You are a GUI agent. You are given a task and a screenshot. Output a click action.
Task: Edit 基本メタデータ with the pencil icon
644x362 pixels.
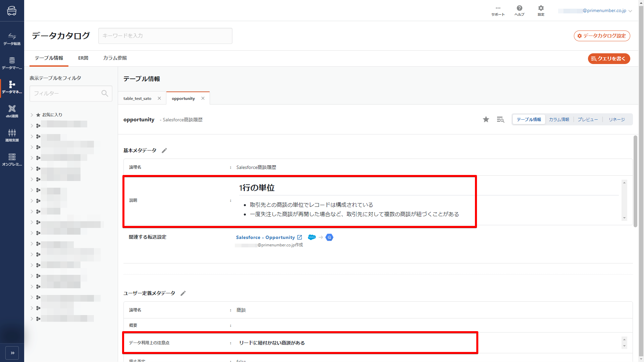[164, 150]
